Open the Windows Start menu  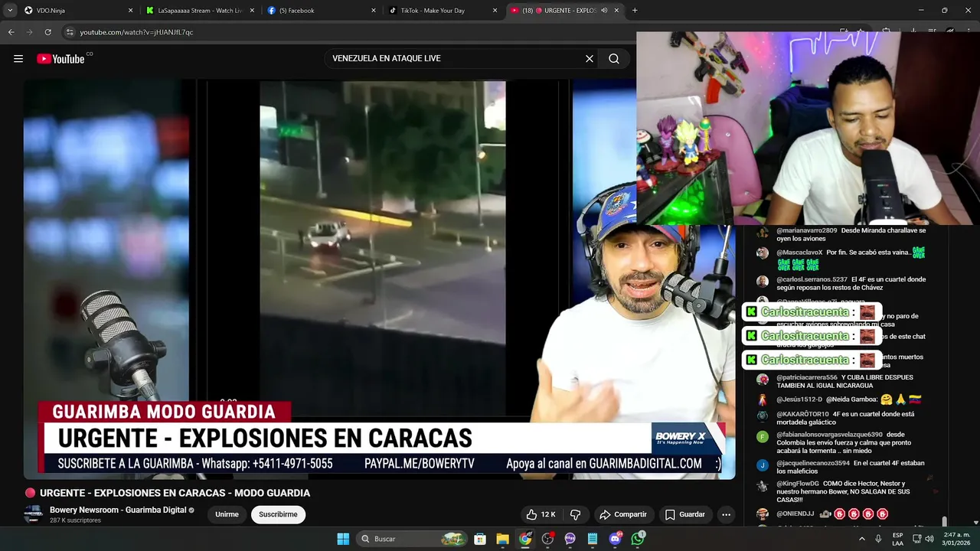coord(343,539)
